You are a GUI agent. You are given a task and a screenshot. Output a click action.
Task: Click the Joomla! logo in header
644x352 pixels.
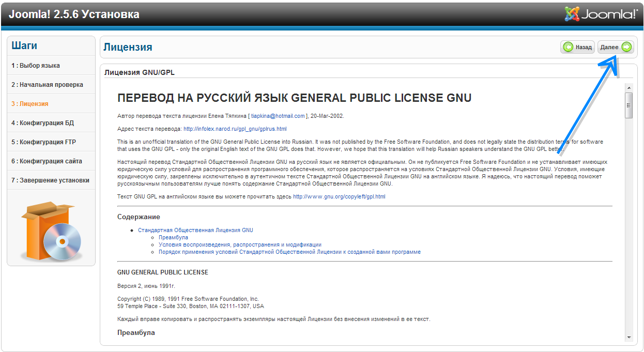(x=601, y=14)
